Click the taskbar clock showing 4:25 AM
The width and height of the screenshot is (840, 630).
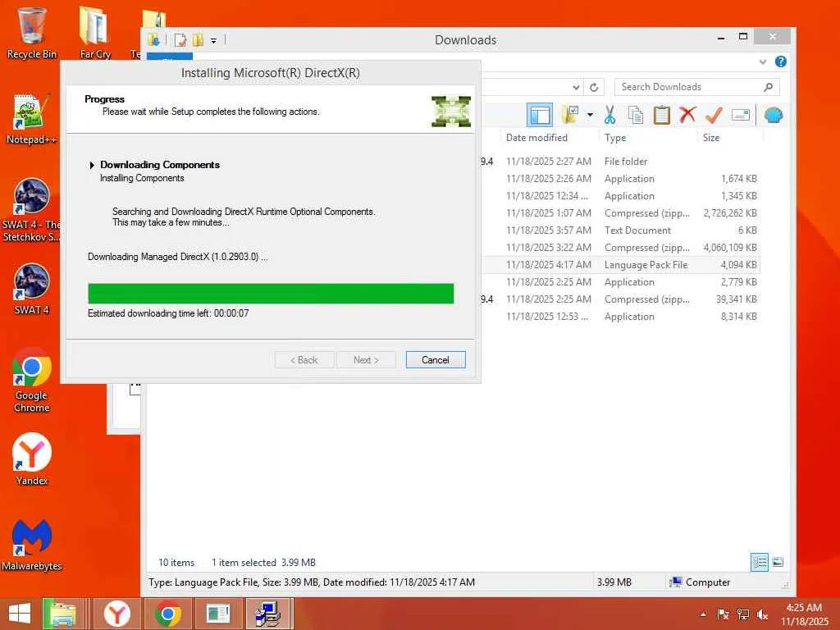click(x=804, y=614)
